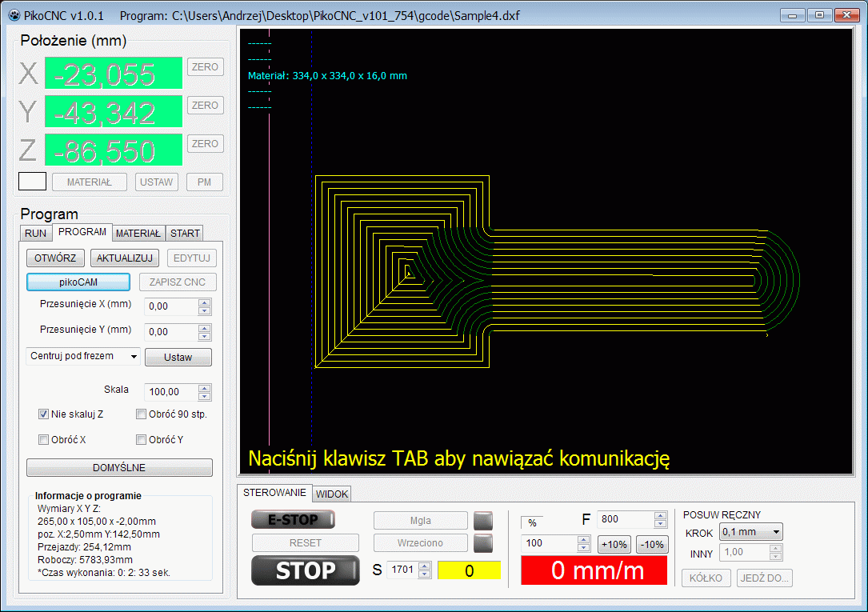This screenshot has width=868, height=612.
Task: Click the PM button
Action: (x=205, y=182)
